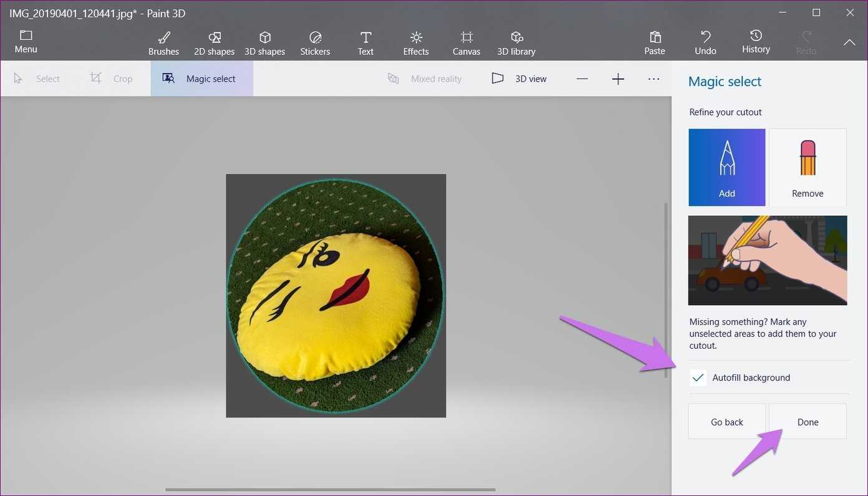Open the three-dots more options menu
This screenshot has height=496, width=868.
[x=653, y=79]
